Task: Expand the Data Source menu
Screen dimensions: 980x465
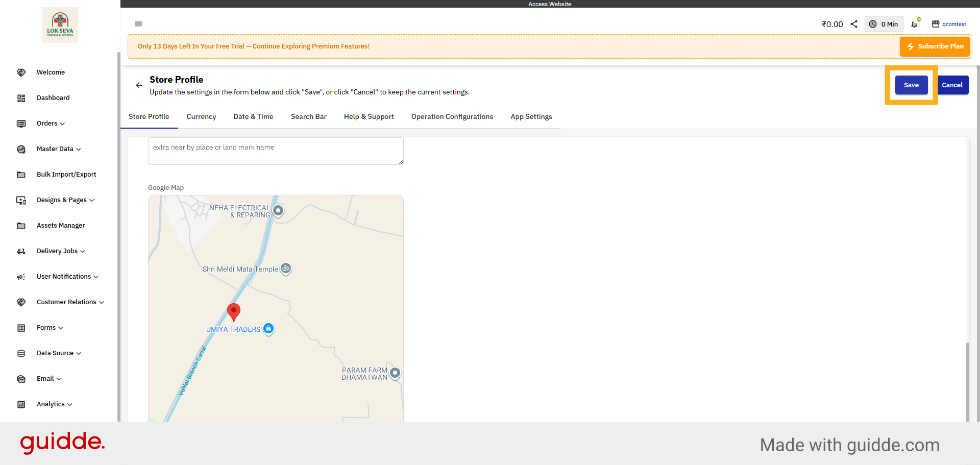Action: 79,353
